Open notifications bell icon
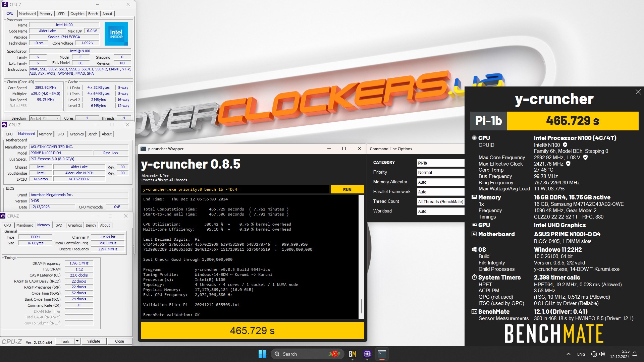Screen dimensions: 644x362 click(635, 354)
